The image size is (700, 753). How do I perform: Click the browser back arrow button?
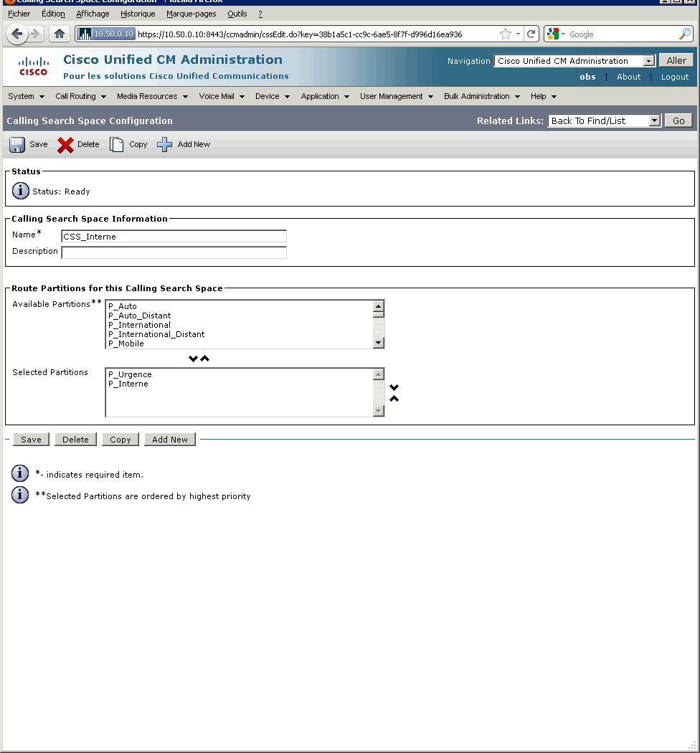coord(17,34)
